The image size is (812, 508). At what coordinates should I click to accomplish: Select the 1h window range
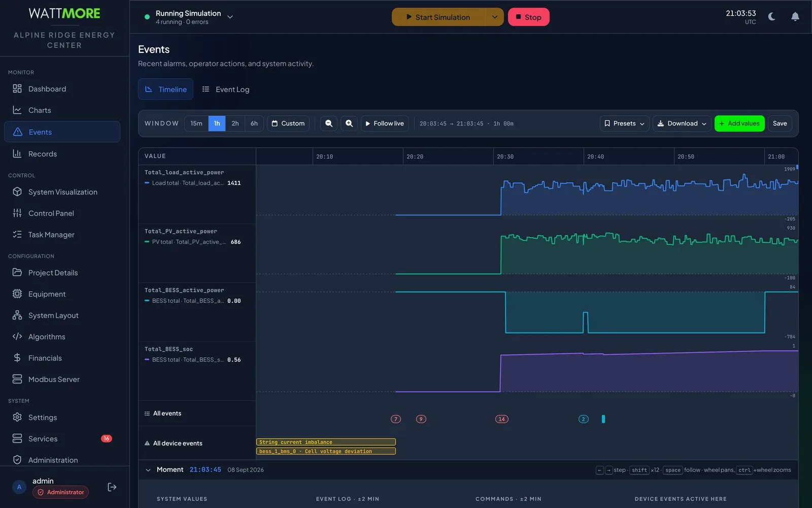click(x=217, y=123)
